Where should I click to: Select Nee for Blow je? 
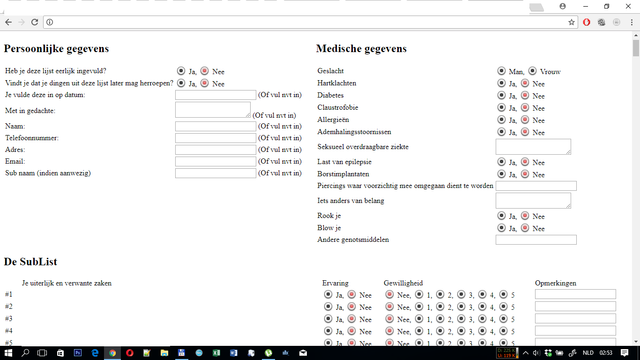click(x=525, y=228)
